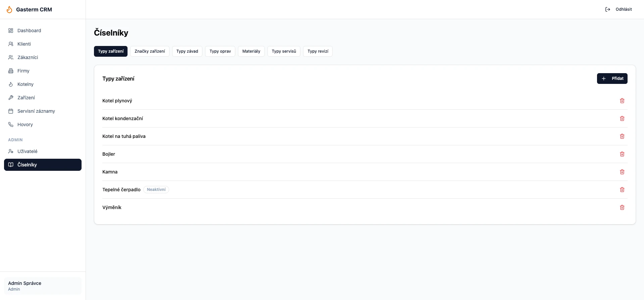Click the Zákazníci users icon
The height and width of the screenshot is (300, 644).
(x=11, y=57)
